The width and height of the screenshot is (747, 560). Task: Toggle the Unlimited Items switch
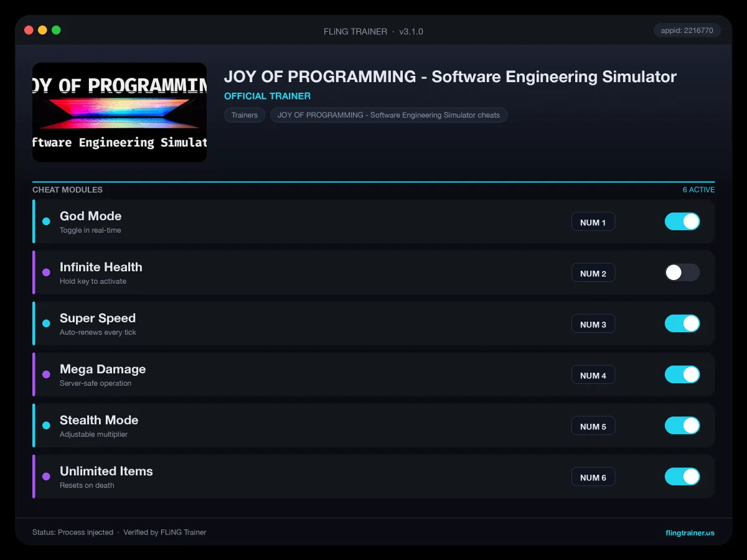682,477
